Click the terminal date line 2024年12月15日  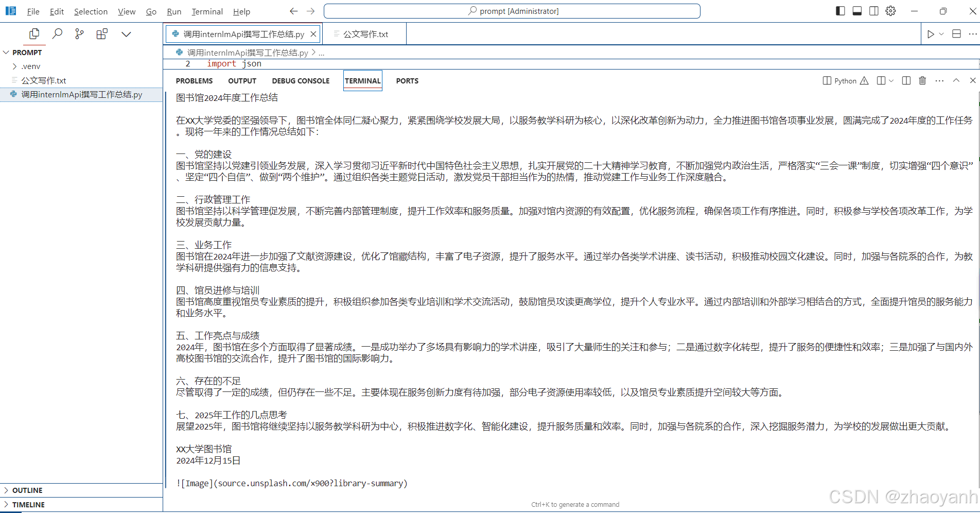(208, 460)
